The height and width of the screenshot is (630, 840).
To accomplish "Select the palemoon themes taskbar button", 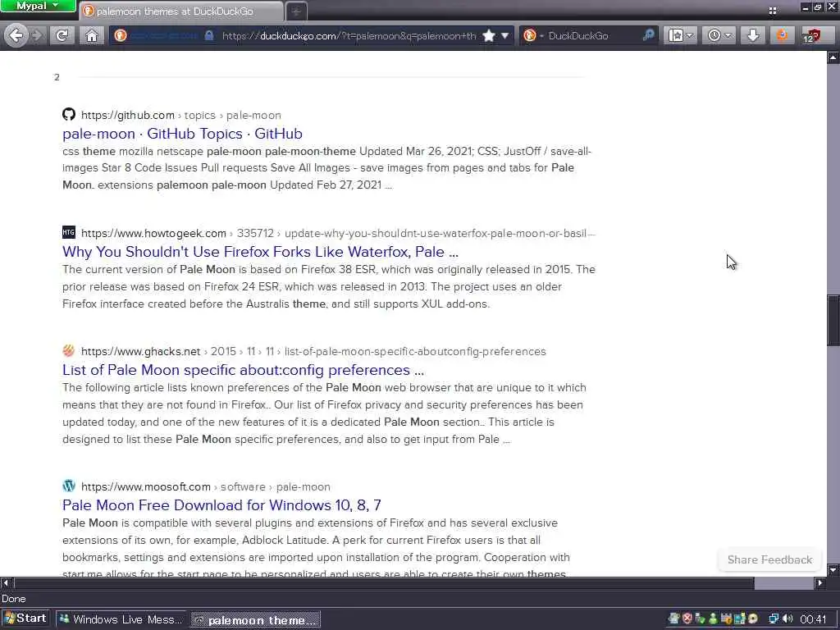I will pos(256,620).
